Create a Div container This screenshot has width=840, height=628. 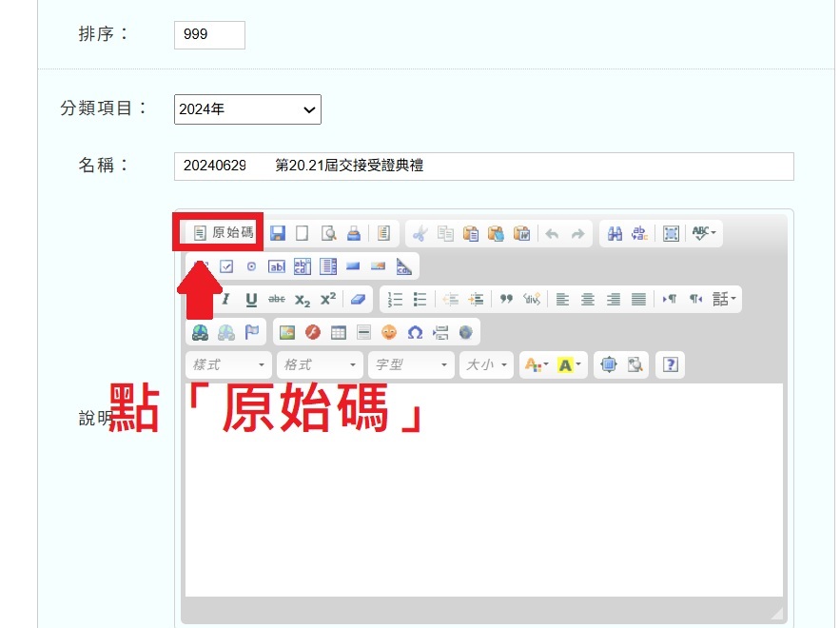[x=532, y=299]
